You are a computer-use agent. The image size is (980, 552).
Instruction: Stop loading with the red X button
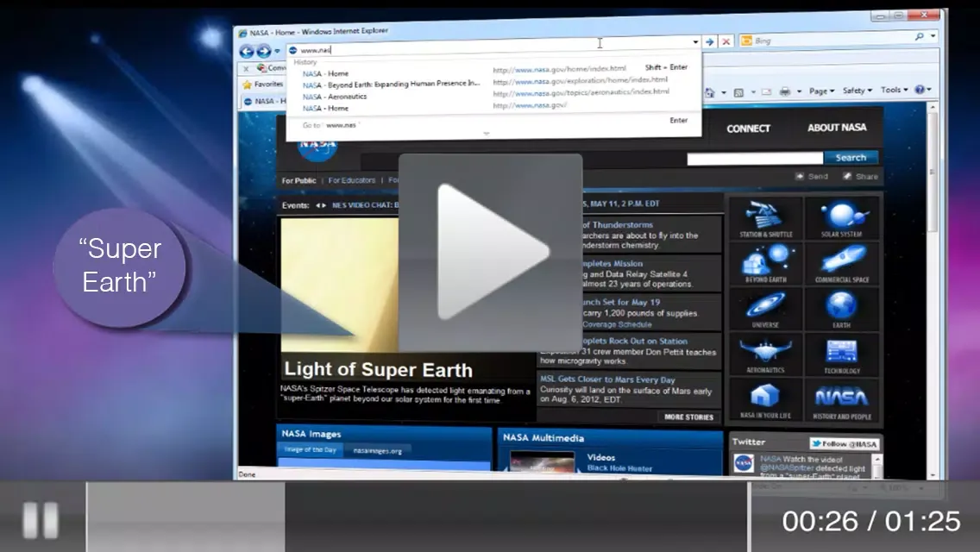tap(726, 42)
